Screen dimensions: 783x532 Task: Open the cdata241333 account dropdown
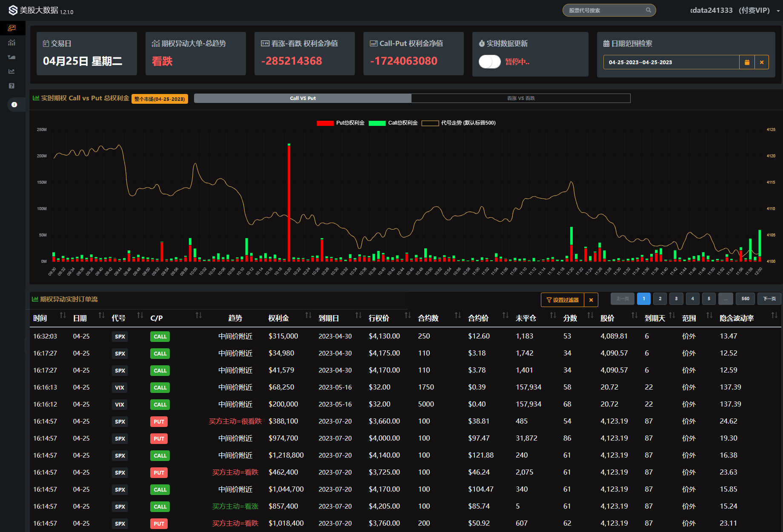(734, 10)
